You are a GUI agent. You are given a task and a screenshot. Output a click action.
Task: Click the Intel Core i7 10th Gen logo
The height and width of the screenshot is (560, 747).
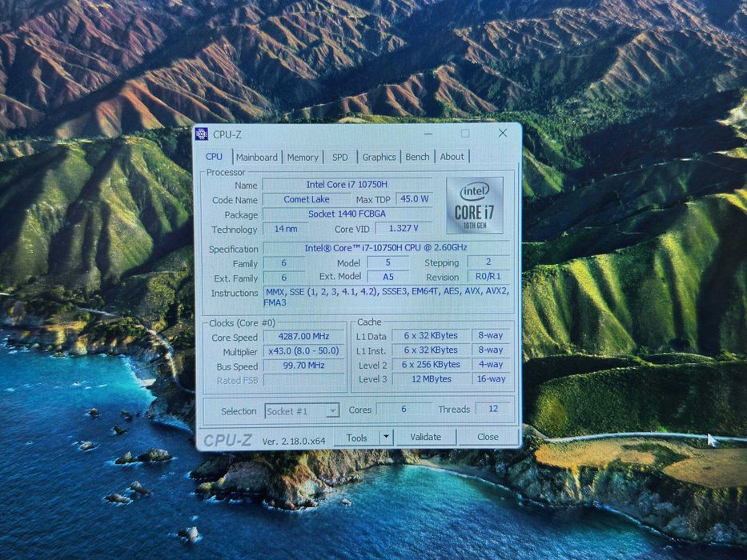pyautogui.click(x=475, y=206)
